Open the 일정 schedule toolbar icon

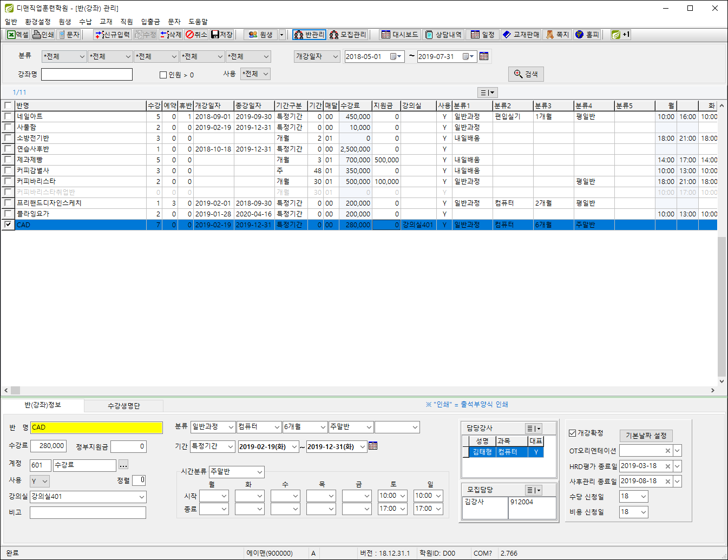pyautogui.click(x=483, y=35)
